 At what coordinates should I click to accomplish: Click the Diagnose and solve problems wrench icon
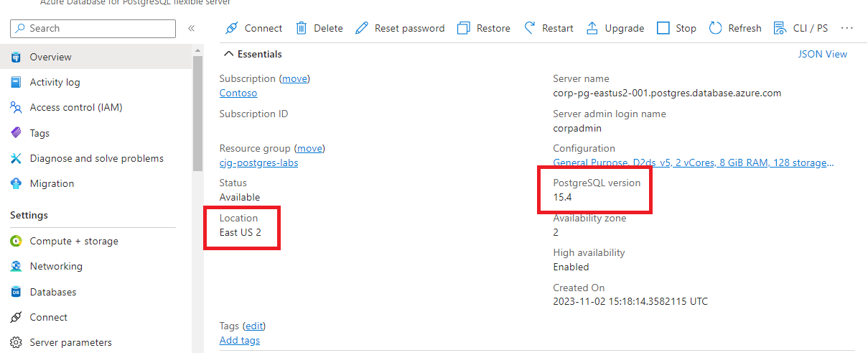(16, 158)
